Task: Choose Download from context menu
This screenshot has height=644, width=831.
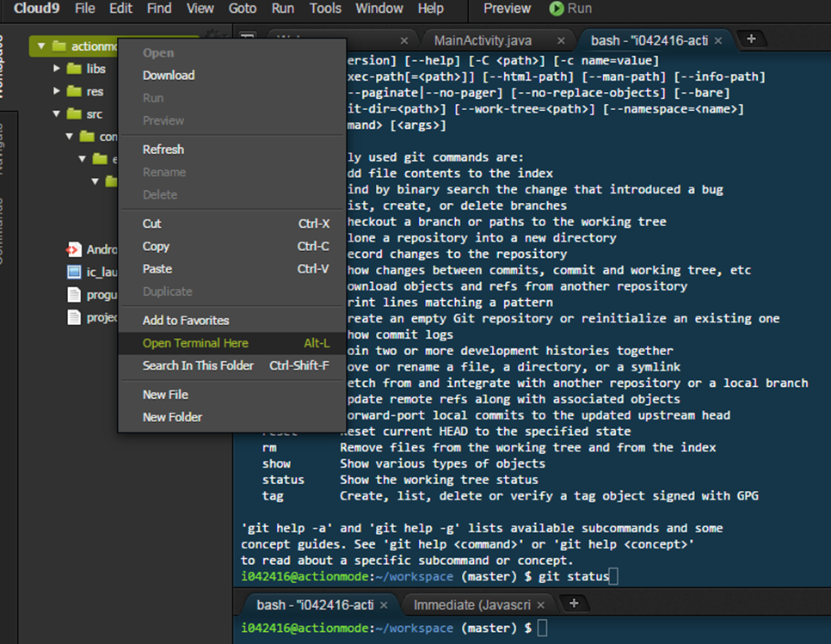Action: point(232,75)
